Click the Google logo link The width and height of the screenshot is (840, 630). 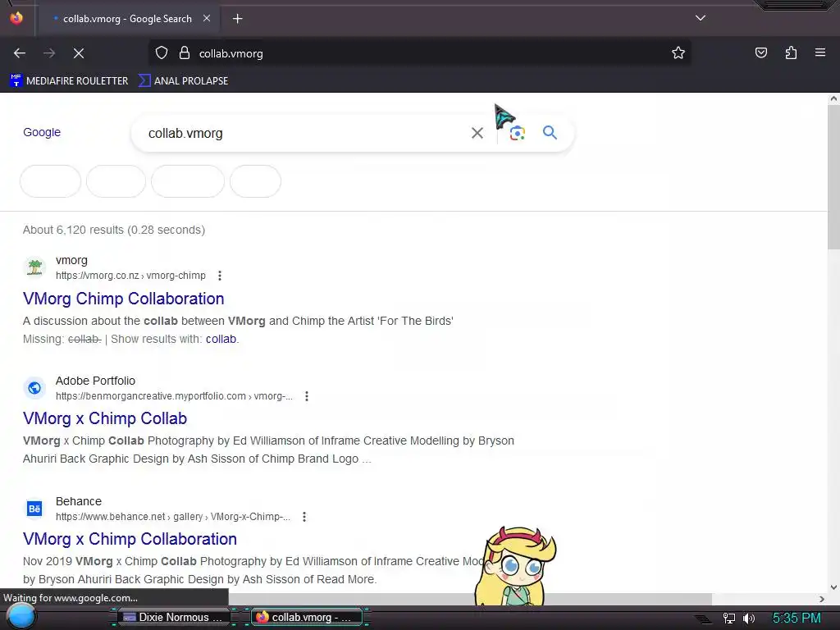tap(42, 132)
